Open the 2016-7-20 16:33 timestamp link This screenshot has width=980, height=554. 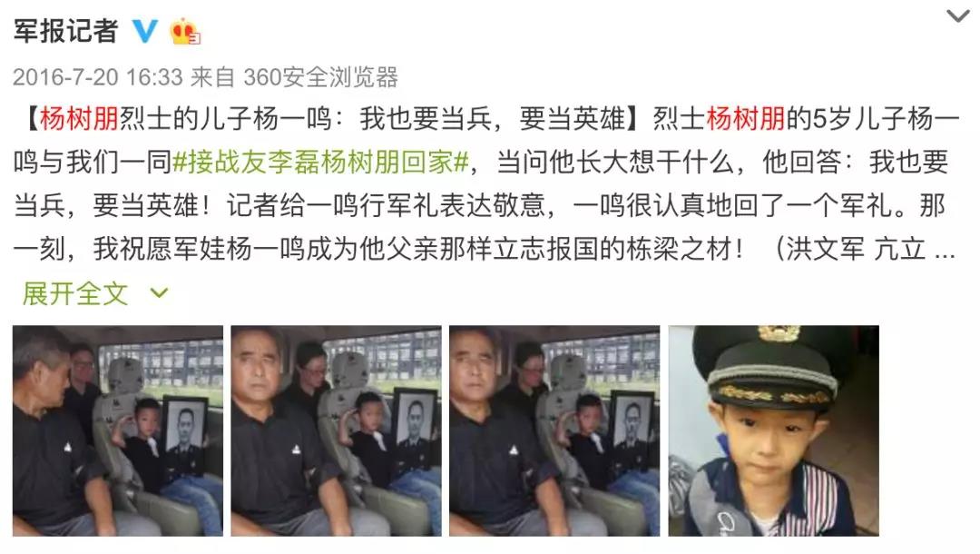coord(97,77)
